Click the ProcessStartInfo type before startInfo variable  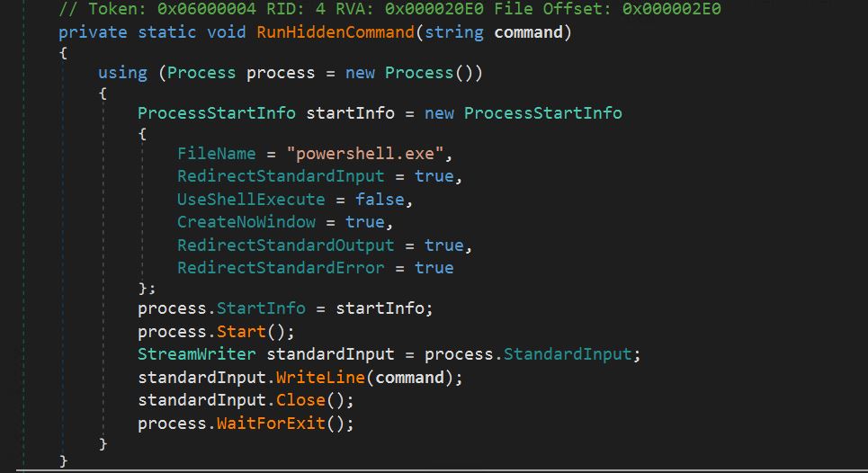pyautogui.click(x=217, y=113)
